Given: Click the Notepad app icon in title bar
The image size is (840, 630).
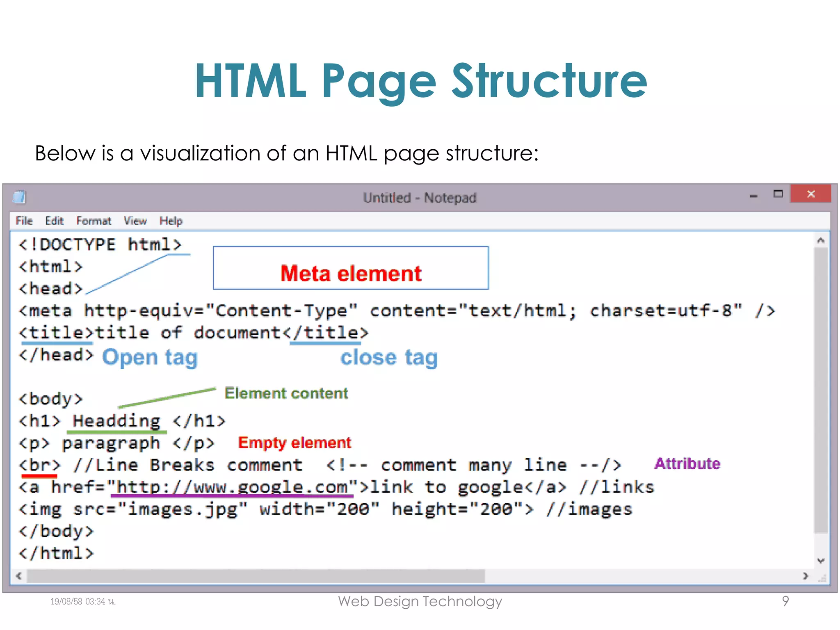Looking at the screenshot, I should [19, 197].
